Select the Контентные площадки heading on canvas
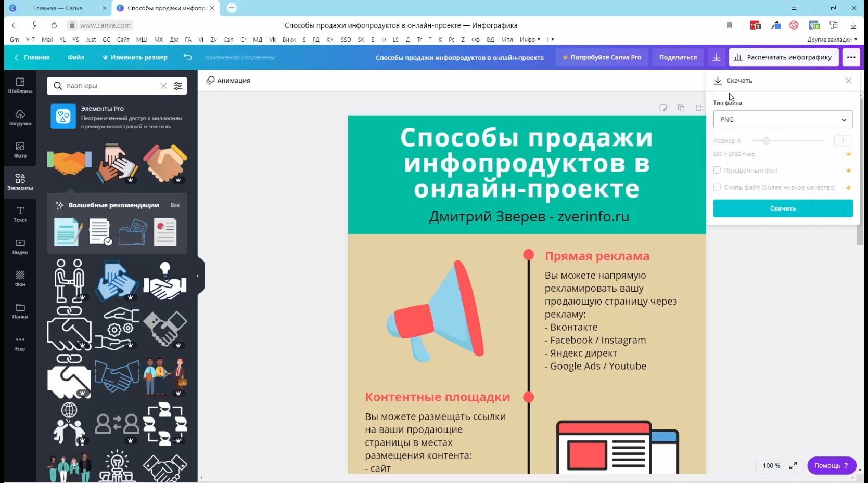The height and width of the screenshot is (483, 868). click(438, 397)
